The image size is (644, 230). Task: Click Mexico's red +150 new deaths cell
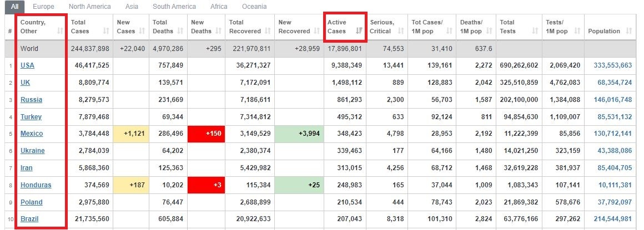point(206,134)
